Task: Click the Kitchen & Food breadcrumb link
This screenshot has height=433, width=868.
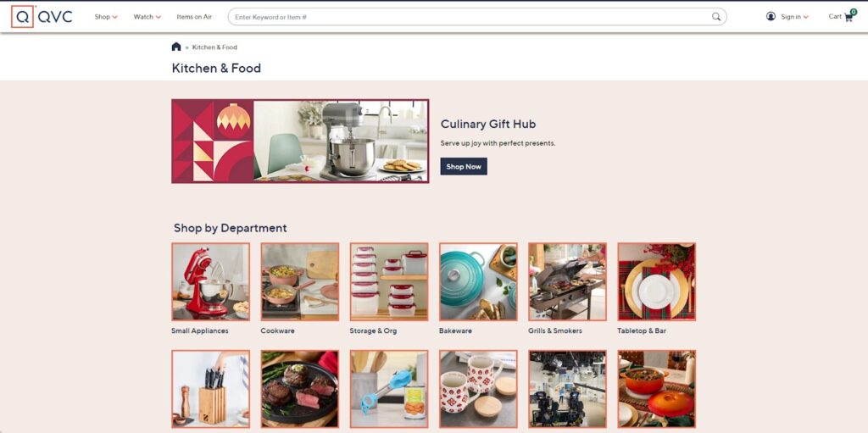Action: coord(214,47)
